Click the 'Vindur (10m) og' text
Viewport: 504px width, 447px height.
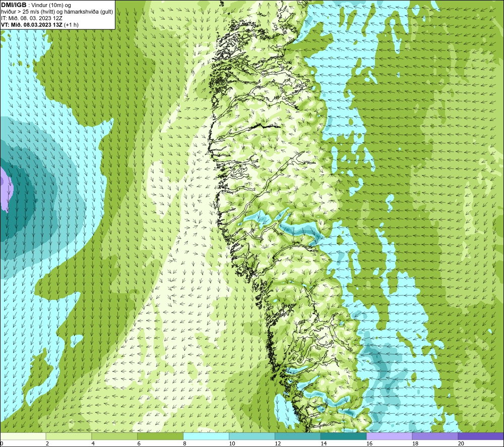[51, 5]
